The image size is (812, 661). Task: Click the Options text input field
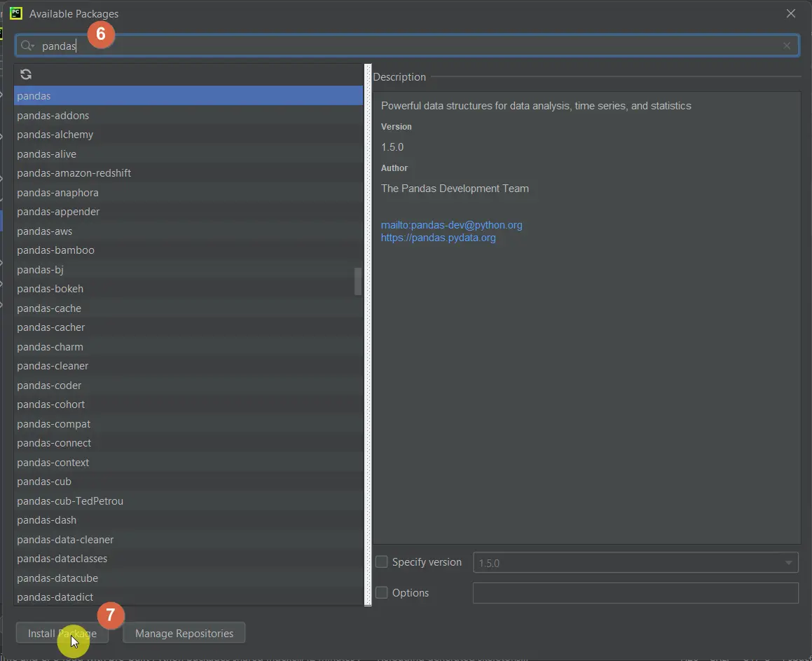click(x=635, y=593)
